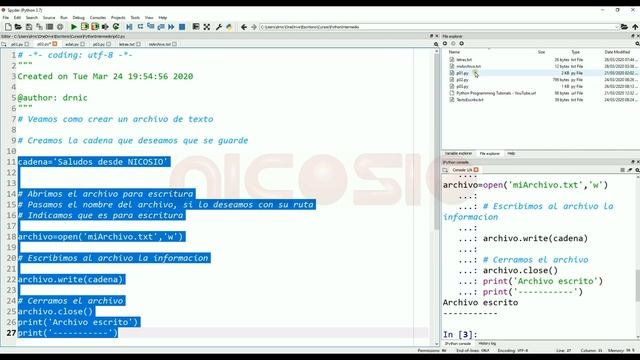Open Preferences wrench icon
640x360 pixels.
(x=219, y=27)
